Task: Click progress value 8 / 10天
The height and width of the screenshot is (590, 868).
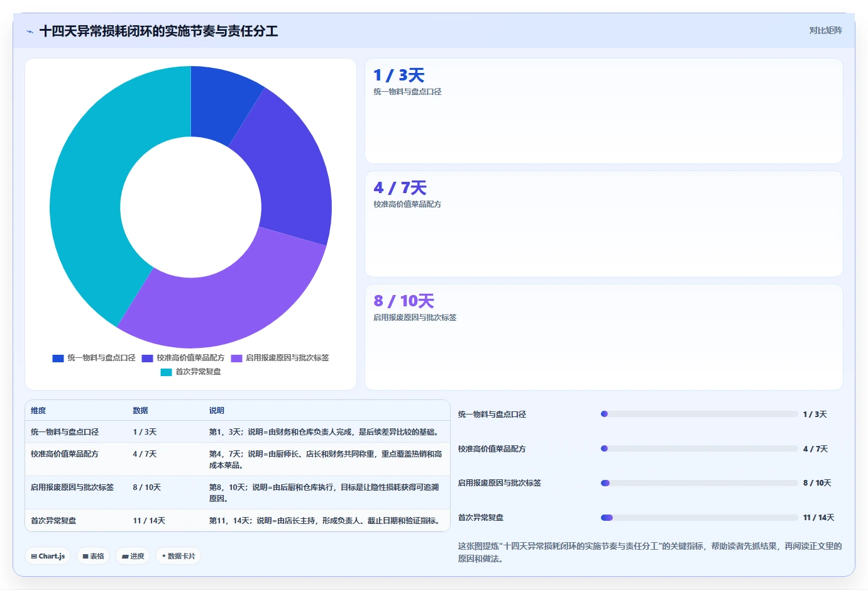Action: pyautogui.click(x=817, y=483)
